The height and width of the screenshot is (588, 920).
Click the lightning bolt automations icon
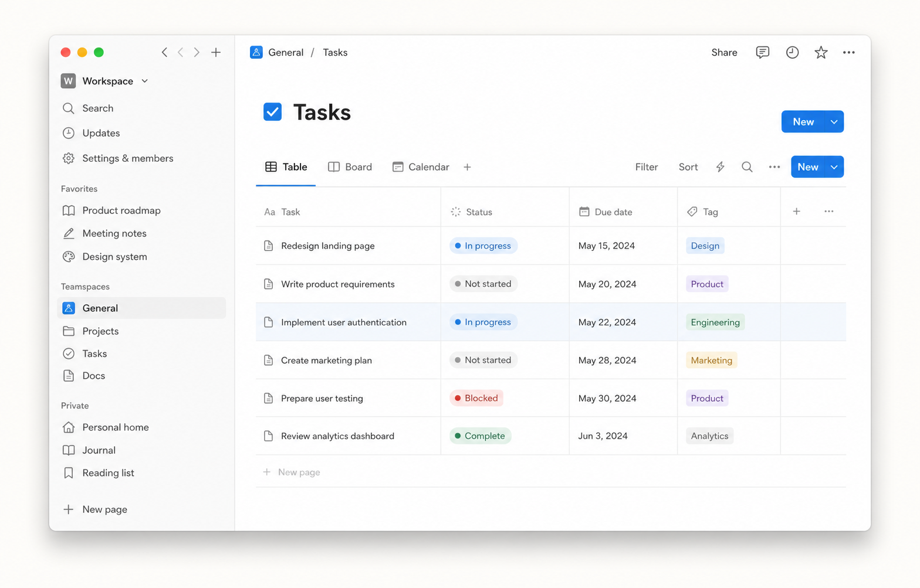720,167
